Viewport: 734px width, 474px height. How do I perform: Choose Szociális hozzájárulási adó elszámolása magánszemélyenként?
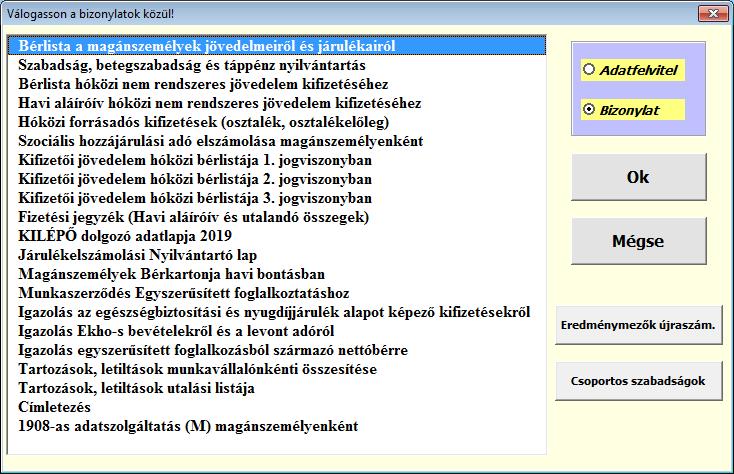[277, 141]
